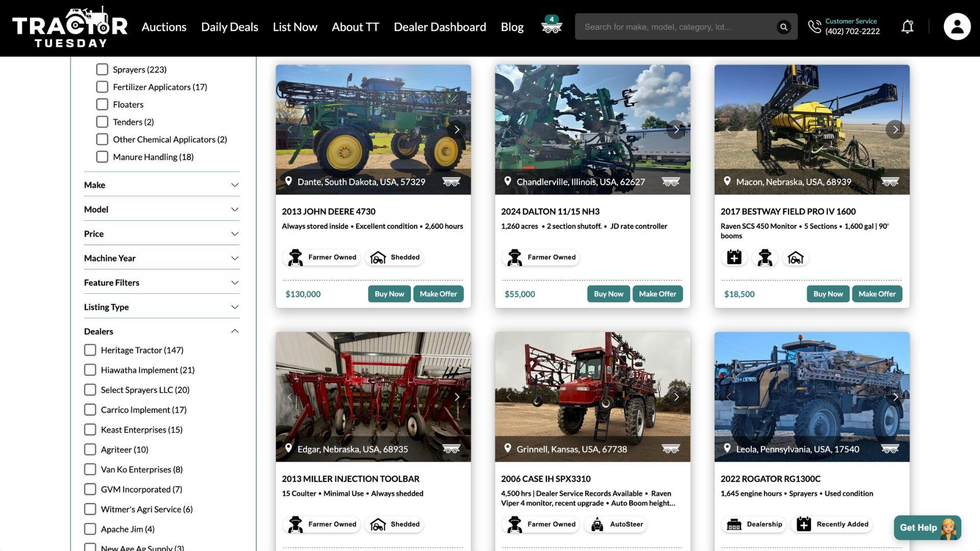Click wagon icon on Chandlerville, Illinois listing
Screen dimensions: 980x551
(671, 182)
